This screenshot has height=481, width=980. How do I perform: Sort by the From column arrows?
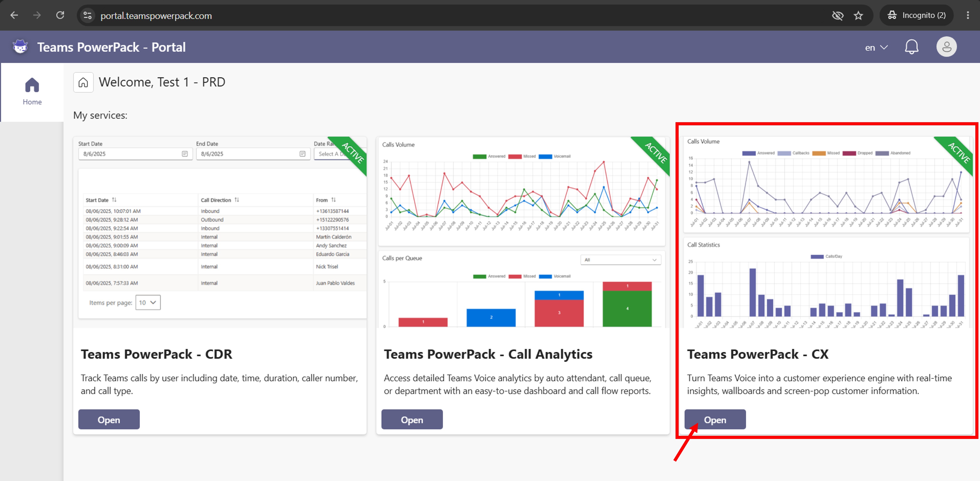tap(333, 200)
